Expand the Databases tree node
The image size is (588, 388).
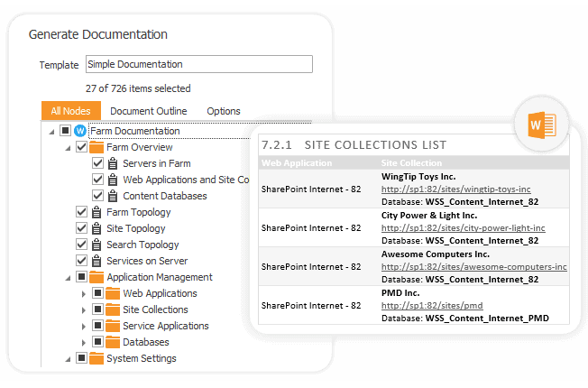(x=84, y=343)
